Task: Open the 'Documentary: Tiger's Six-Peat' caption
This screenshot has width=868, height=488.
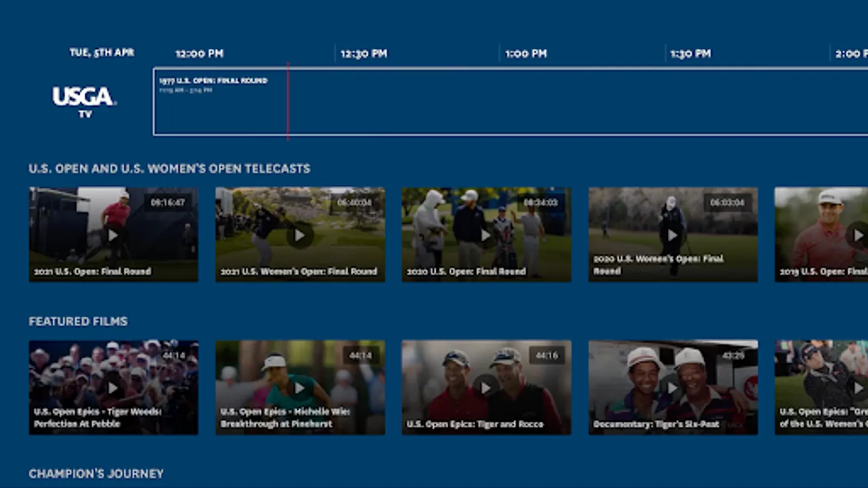Action: click(x=656, y=424)
